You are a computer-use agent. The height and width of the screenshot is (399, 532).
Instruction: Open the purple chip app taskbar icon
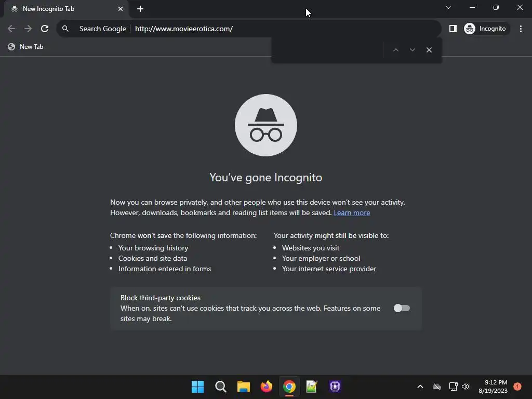(x=335, y=387)
